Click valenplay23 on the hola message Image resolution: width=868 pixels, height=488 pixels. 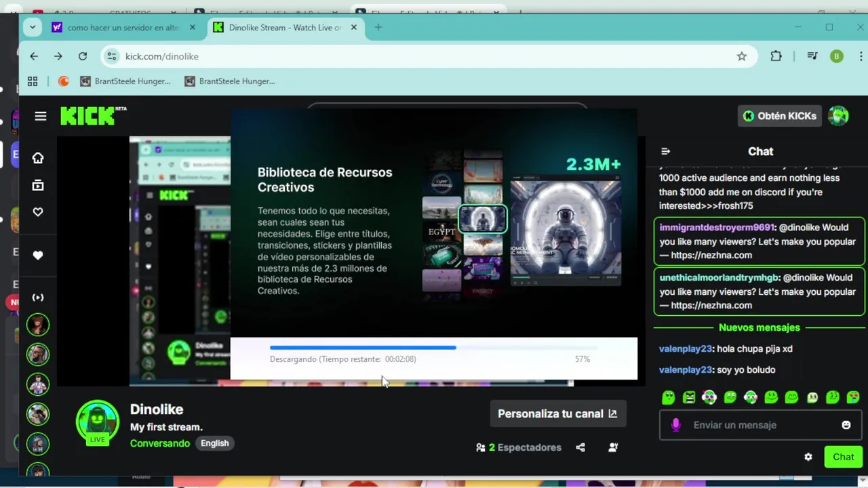[x=686, y=349]
